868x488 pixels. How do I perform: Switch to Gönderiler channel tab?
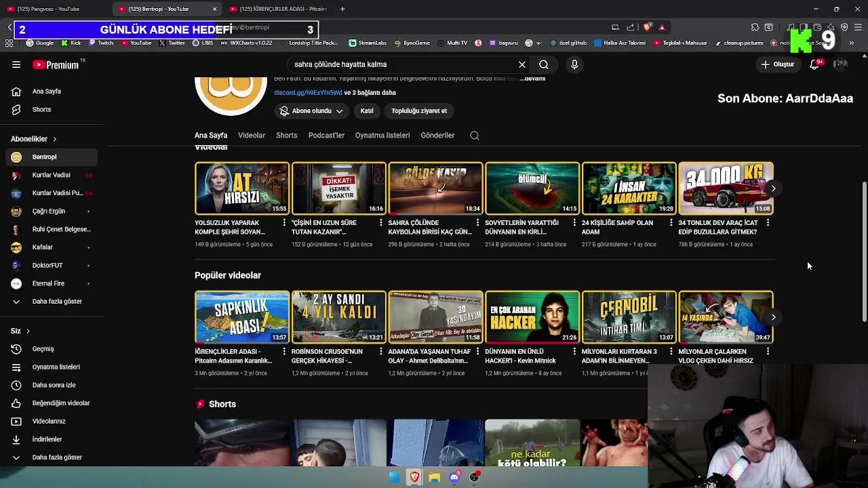pyautogui.click(x=437, y=136)
